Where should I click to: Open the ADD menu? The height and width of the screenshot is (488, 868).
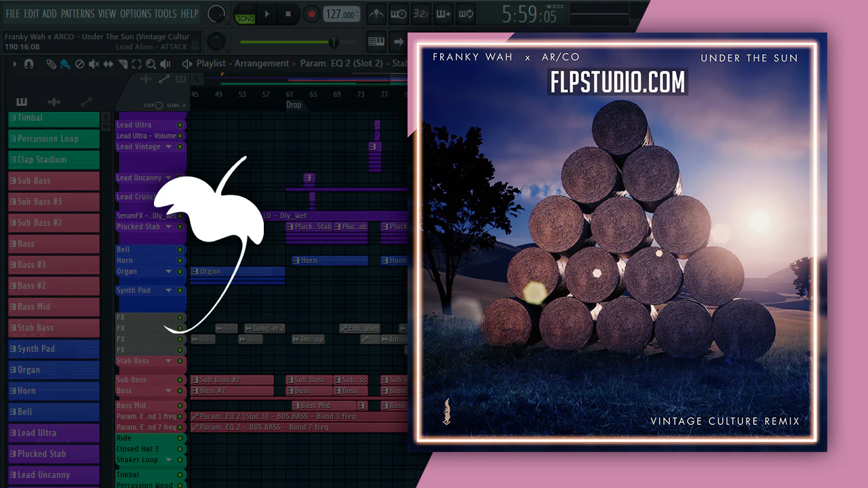pos(50,14)
